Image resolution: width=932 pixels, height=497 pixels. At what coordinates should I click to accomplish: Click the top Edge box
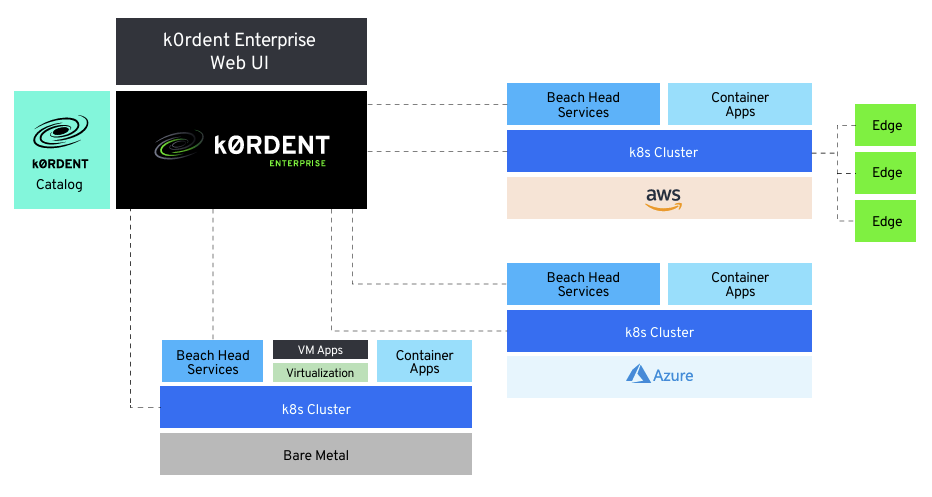tap(886, 125)
